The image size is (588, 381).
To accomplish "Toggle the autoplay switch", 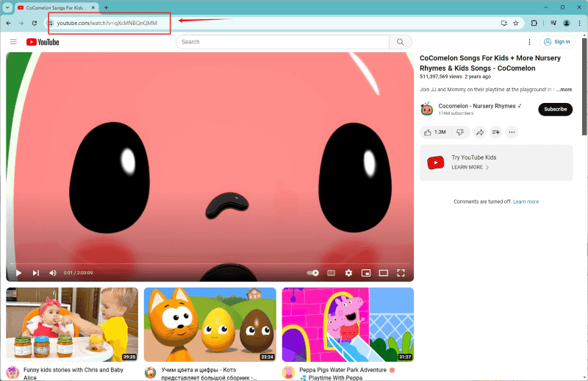I will (x=313, y=273).
